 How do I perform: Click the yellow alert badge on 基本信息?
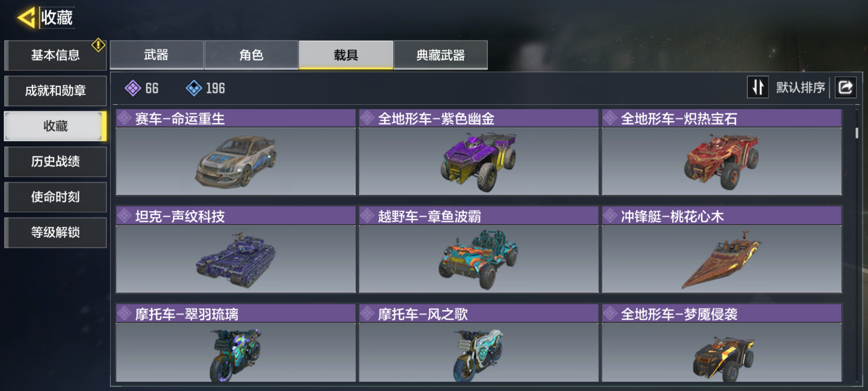[x=98, y=45]
